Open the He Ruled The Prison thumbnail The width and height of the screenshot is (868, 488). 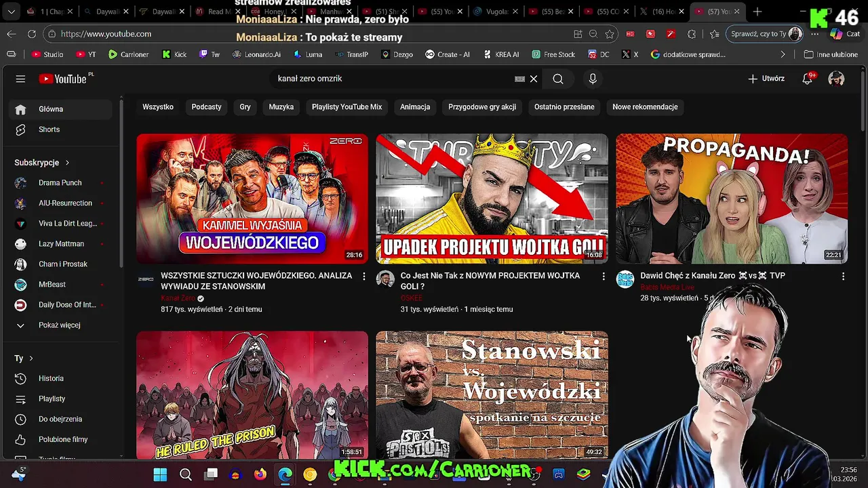(x=252, y=395)
